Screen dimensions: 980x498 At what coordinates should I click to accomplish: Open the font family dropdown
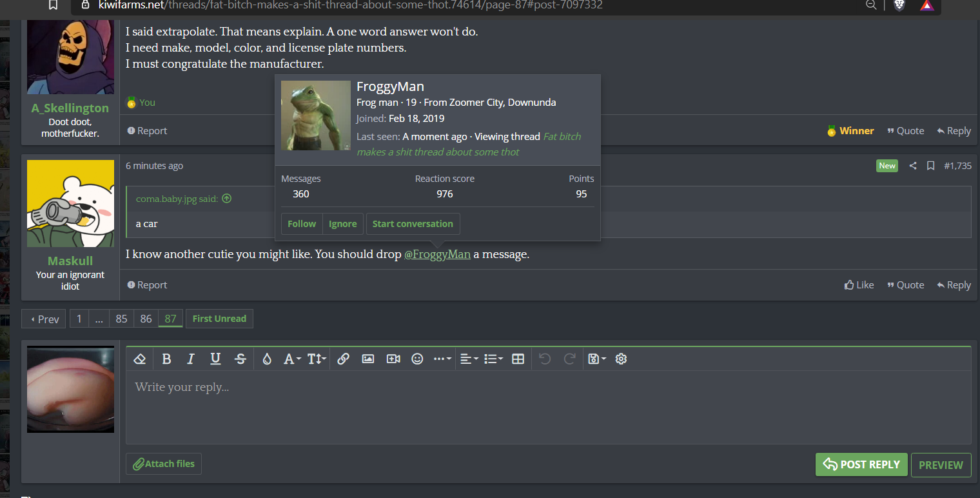[x=292, y=359]
